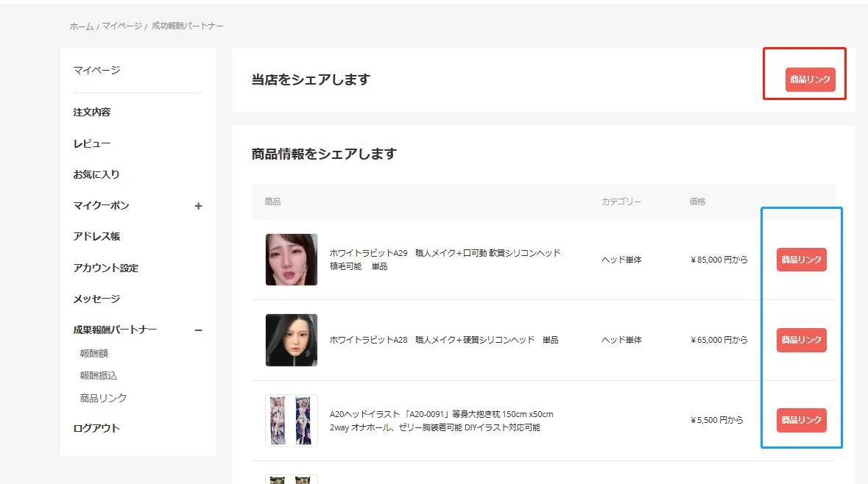This screenshot has width=868, height=484.
Task: Click 商品リンク button for ホワイトラビットA29
Action: click(801, 260)
